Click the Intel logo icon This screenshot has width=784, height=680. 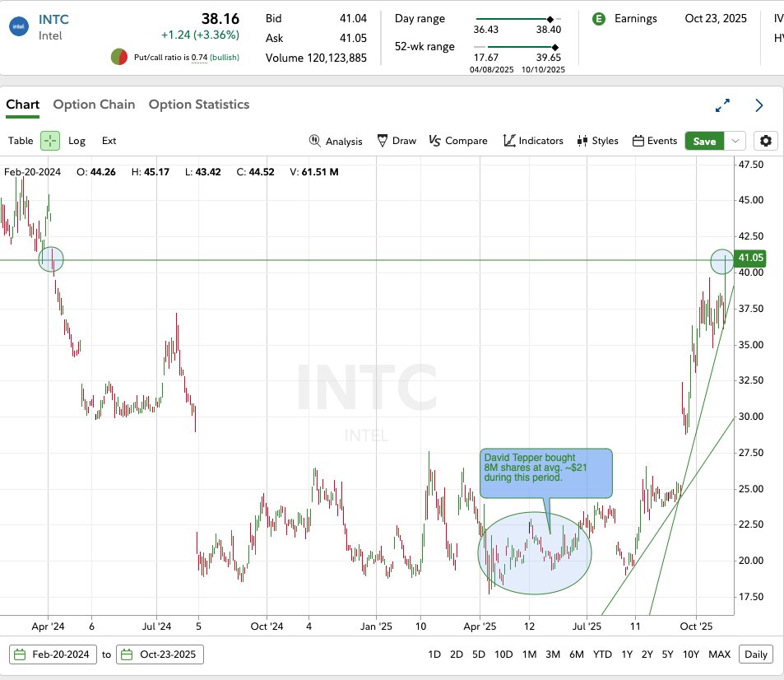pyautogui.click(x=18, y=26)
